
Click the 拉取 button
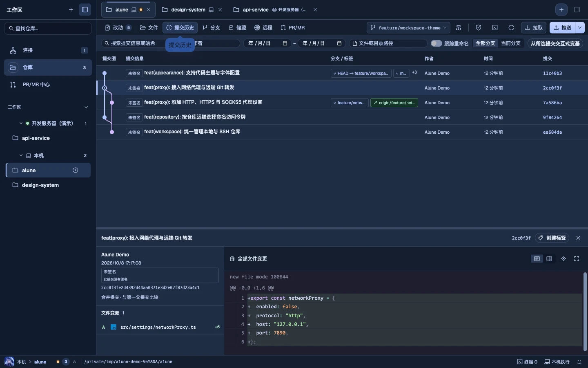coord(534,28)
